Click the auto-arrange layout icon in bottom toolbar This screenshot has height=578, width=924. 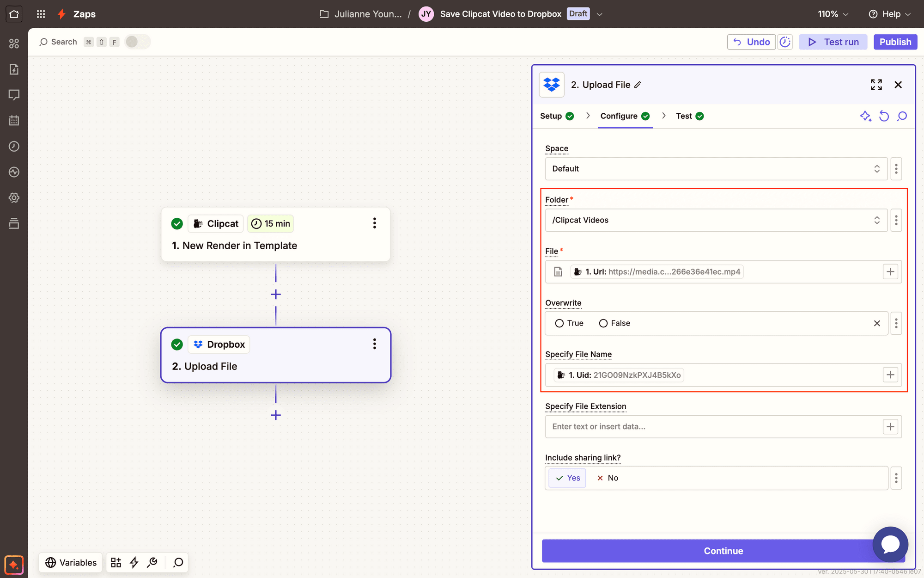pos(116,562)
